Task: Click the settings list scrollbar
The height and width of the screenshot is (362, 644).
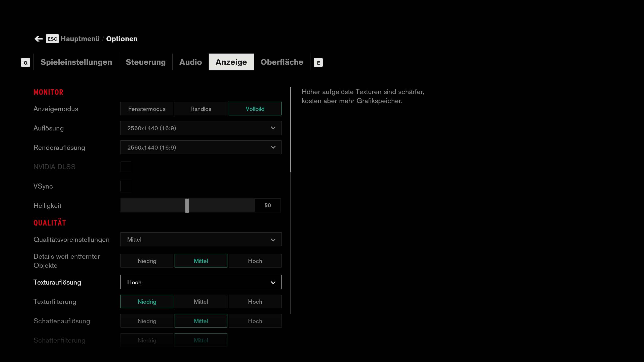Action: [291, 129]
